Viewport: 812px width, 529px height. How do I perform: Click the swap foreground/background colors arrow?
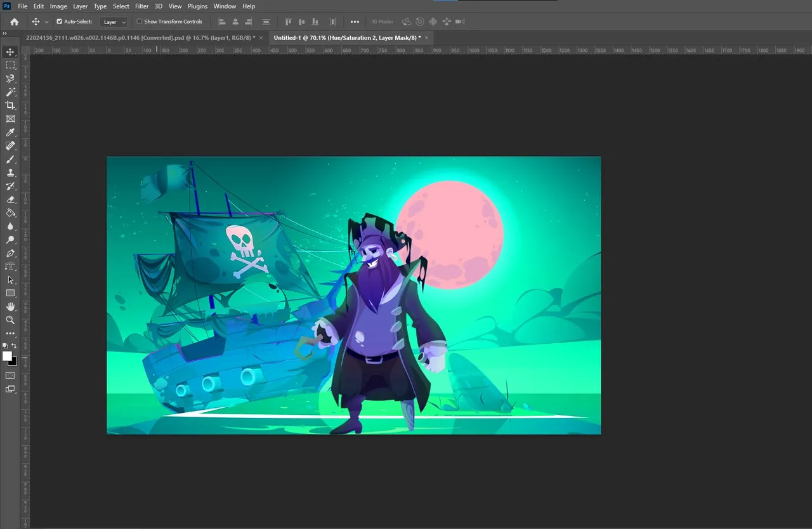(15, 346)
